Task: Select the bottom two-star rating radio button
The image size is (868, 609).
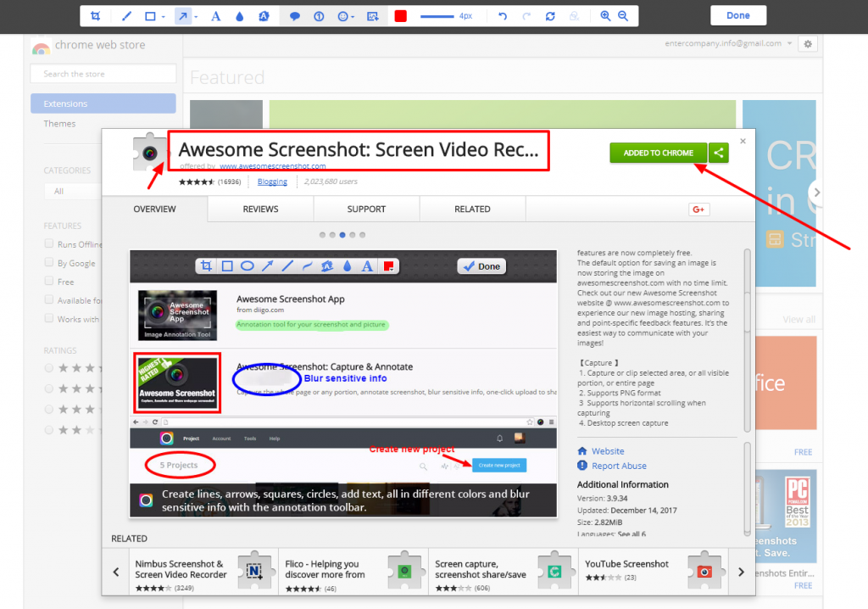Action: (49, 430)
